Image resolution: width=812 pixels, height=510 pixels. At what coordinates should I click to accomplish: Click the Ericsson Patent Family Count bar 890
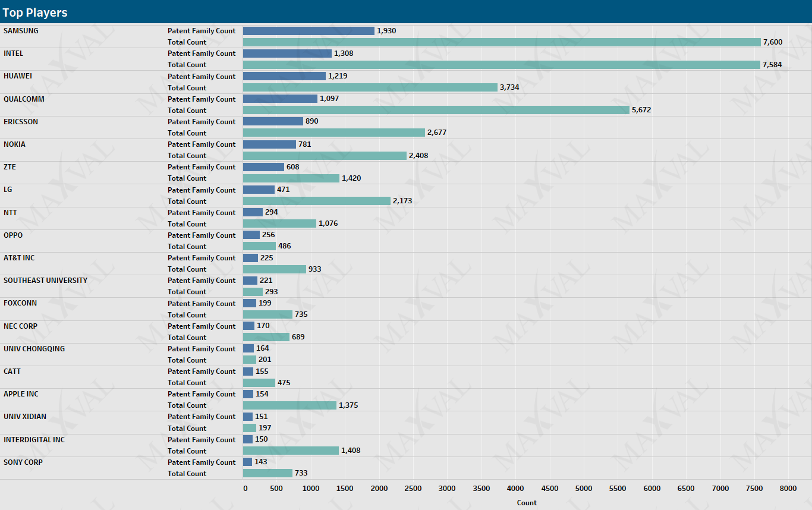tap(273, 121)
